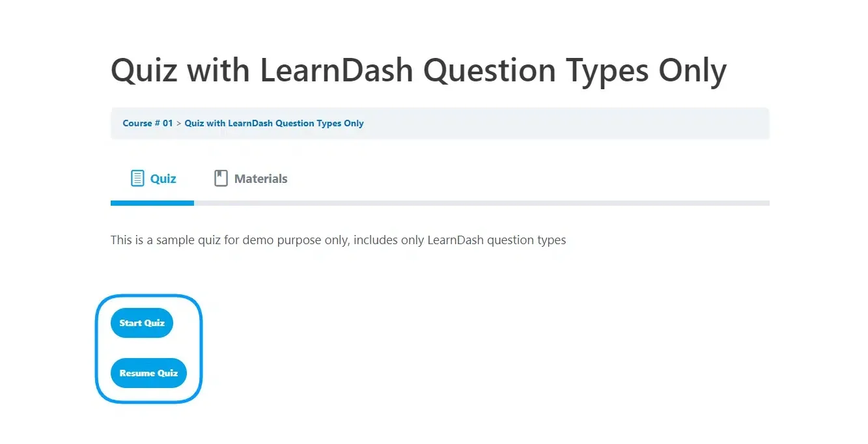Select the quiz description sentence
Image resolution: width=868 pixels, height=444 pixels.
click(338, 240)
